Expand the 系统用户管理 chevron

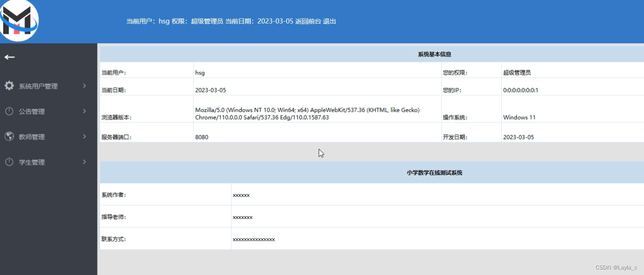tap(84, 86)
